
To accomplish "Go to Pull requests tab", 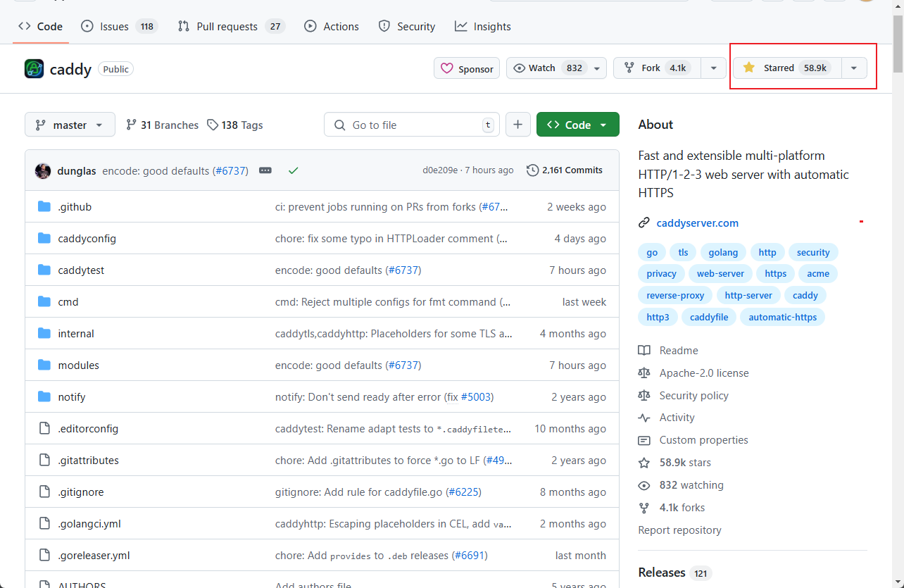I will pos(230,26).
